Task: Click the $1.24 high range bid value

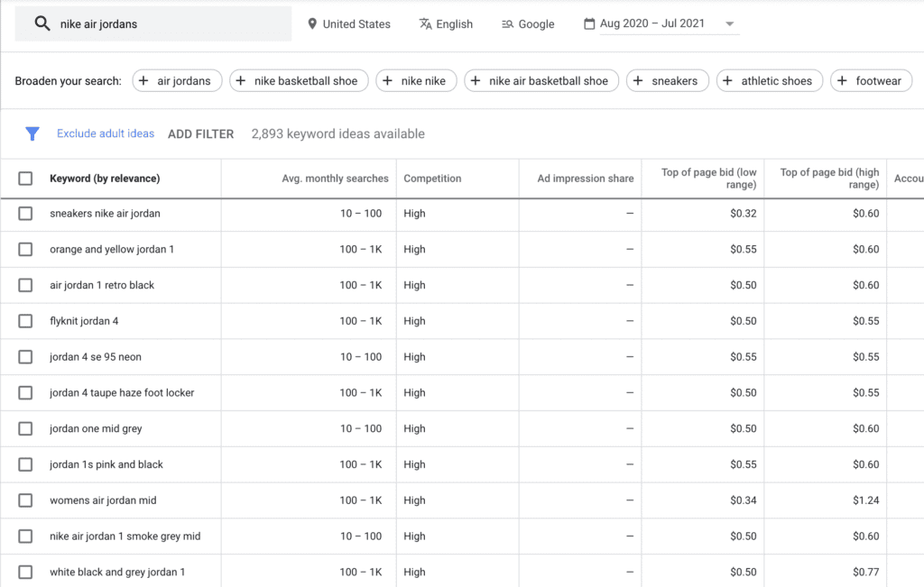Action: (x=865, y=500)
